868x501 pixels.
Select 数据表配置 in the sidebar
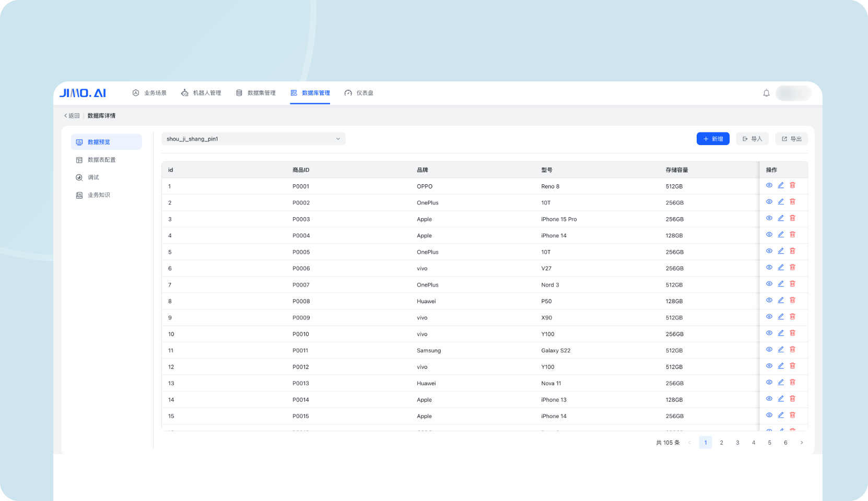(x=101, y=160)
